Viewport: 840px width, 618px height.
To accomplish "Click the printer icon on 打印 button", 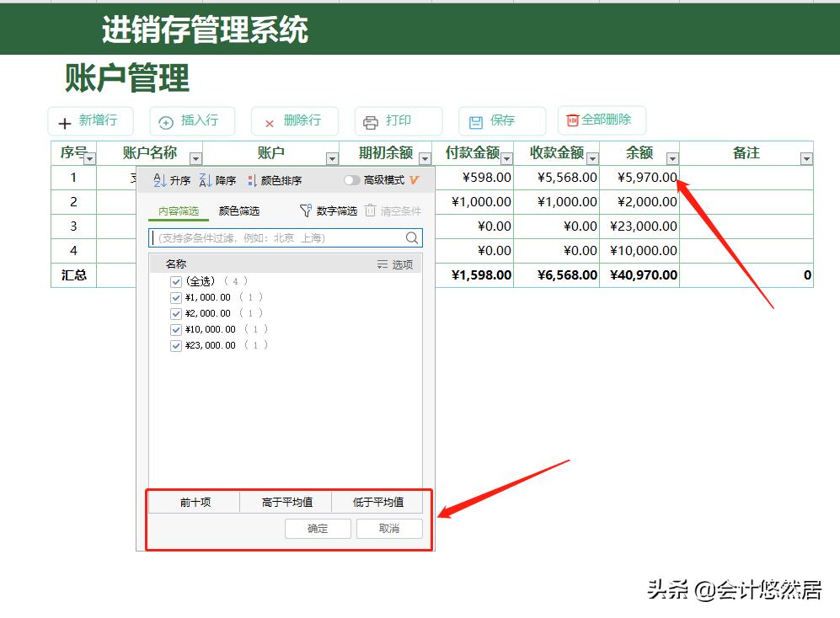I will coord(371,120).
